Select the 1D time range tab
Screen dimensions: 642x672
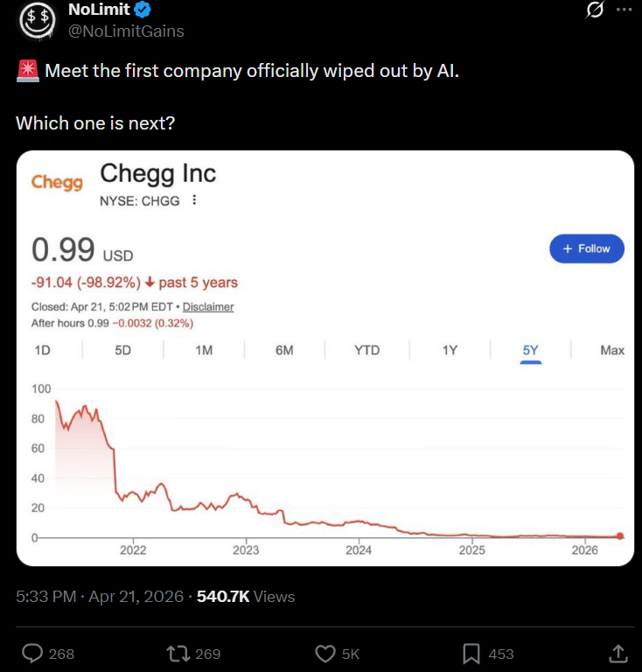tap(42, 350)
